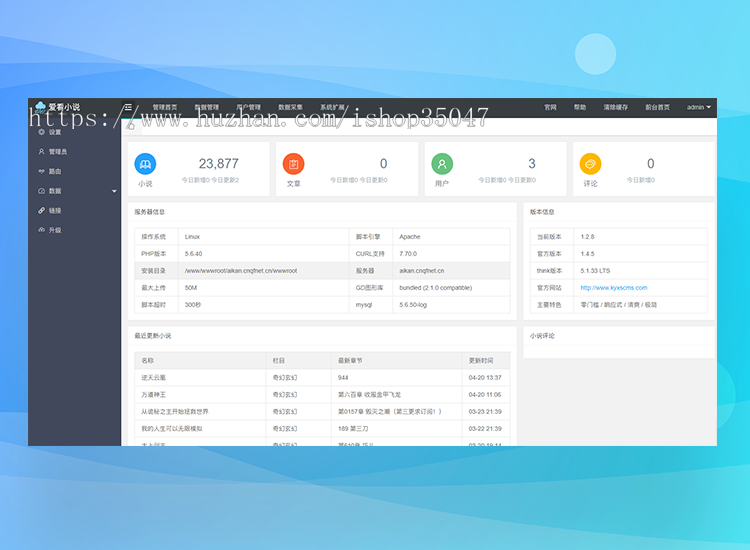Image resolution: width=750 pixels, height=550 pixels.
Task: Go to 前台首页 from the navbar
Action: pos(658,107)
